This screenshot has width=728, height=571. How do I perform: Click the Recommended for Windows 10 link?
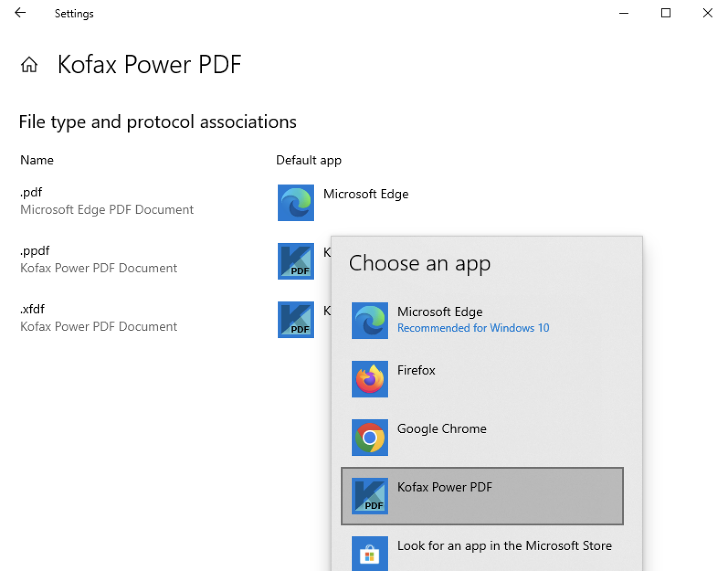[473, 327]
